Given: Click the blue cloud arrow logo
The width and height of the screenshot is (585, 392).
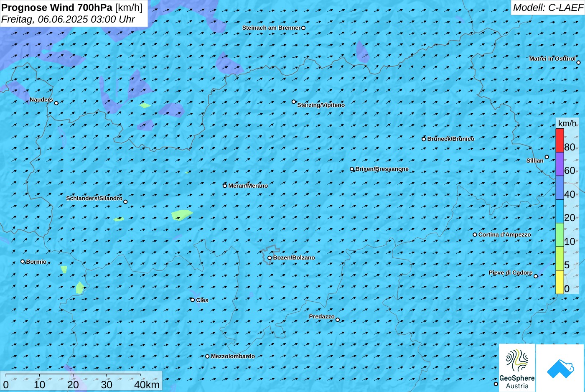Looking at the screenshot, I should coord(560,368).
